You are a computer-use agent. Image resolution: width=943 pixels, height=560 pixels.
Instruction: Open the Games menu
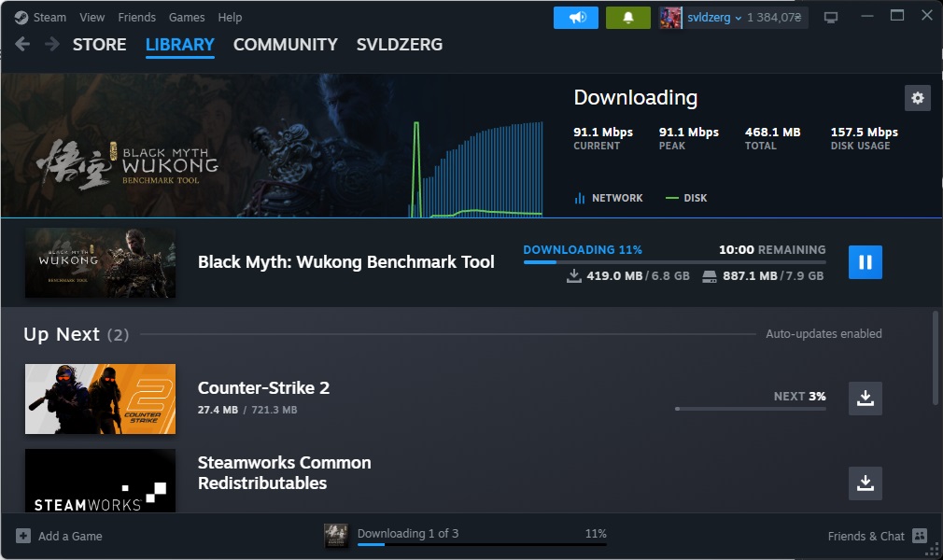[x=187, y=18]
